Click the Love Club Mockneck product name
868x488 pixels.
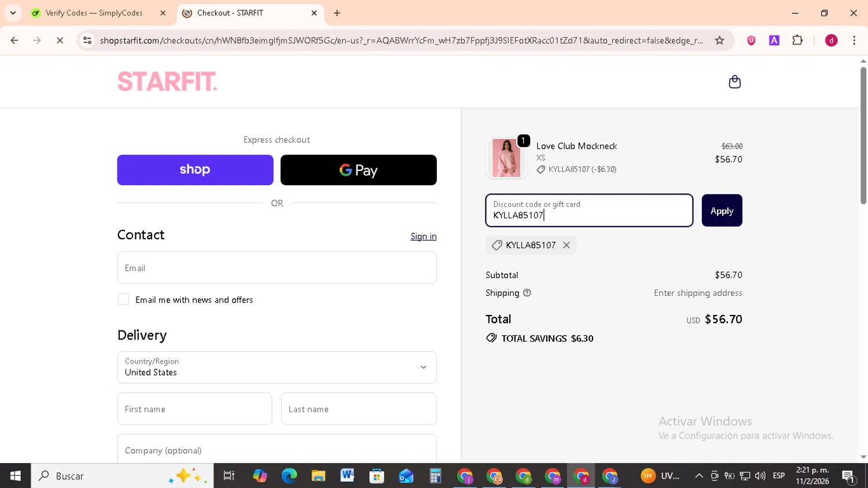pyautogui.click(x=576, y=146)
